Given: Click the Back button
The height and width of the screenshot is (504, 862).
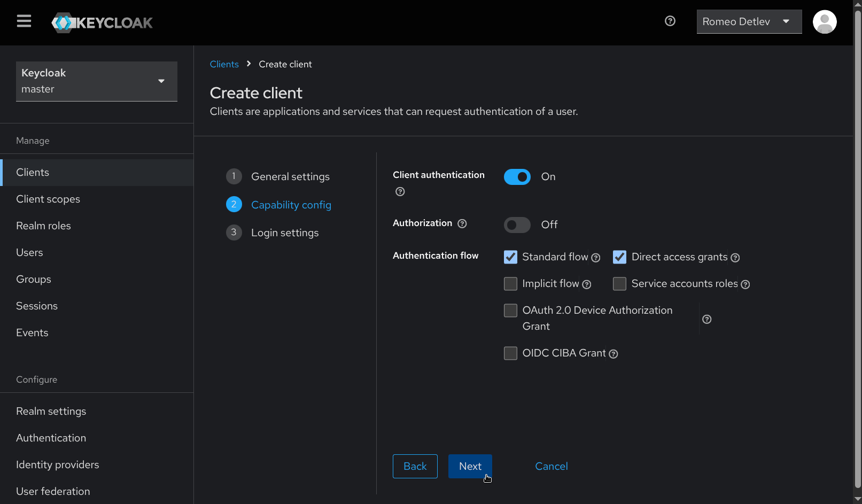Looking at the screenshot, I should click(x=415, y=467).
